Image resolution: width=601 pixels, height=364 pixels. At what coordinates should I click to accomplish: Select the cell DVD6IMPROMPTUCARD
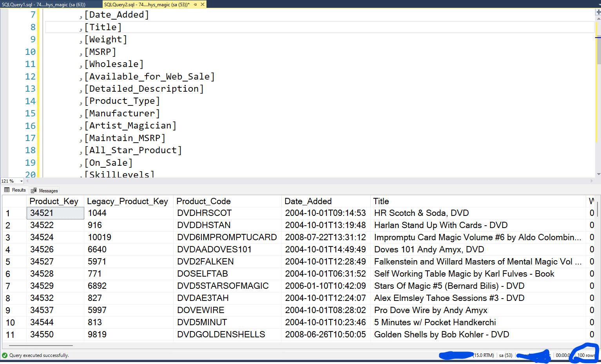coord(227,237)
